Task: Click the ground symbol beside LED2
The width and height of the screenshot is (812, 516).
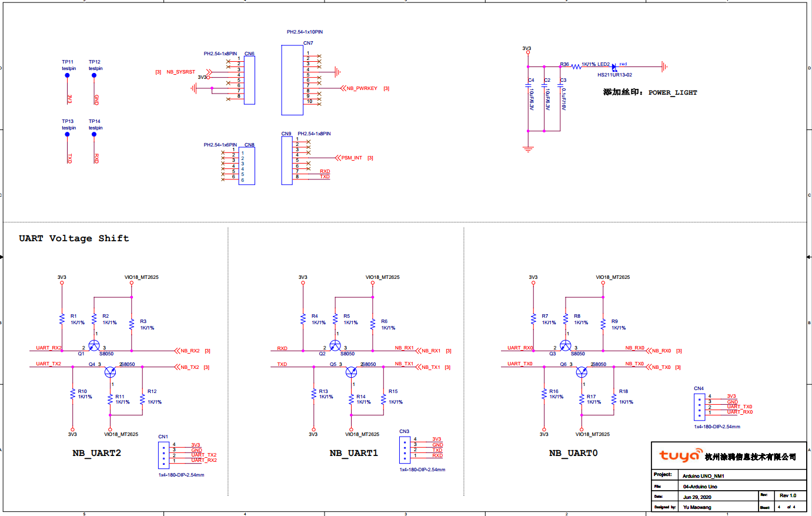Action: [664, 66]
